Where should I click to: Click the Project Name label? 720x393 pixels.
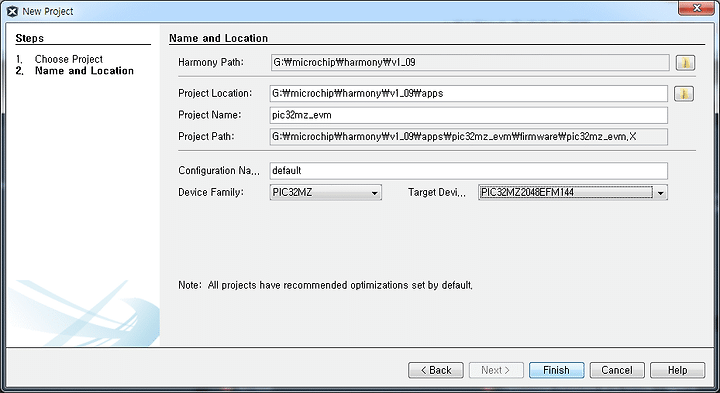[x=209, y=115]
